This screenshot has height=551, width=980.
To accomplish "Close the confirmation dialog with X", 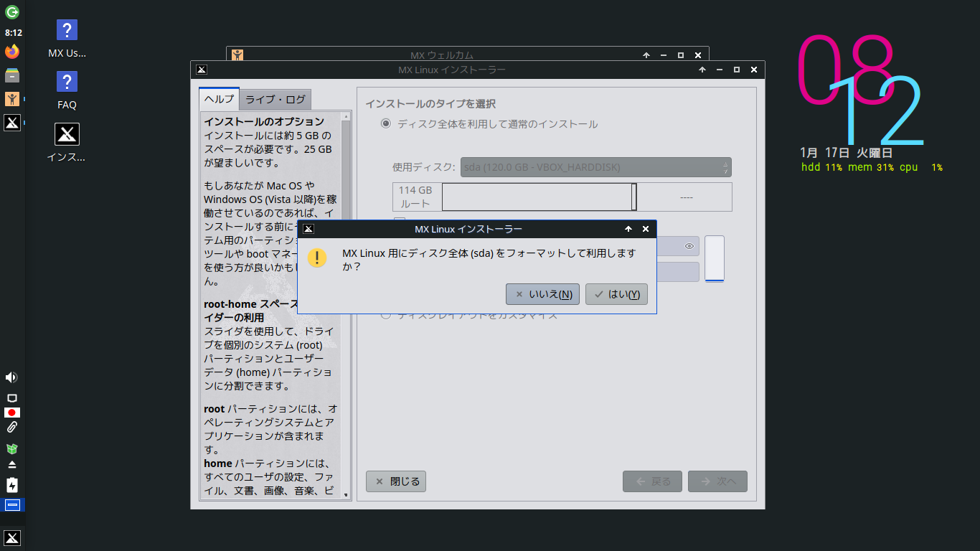I will [646, 229].
